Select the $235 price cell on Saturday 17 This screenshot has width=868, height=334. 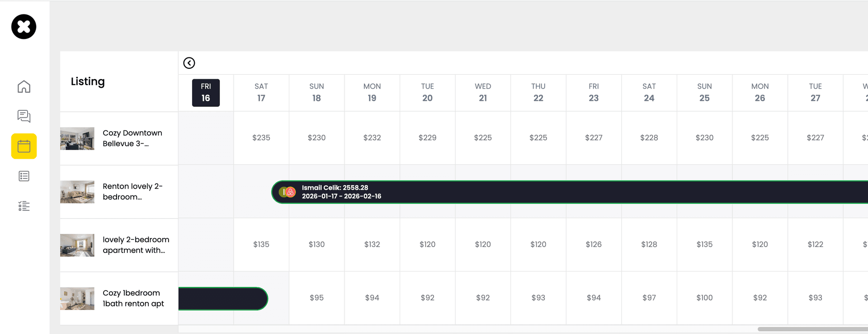pyautogui.click(x=261, y=138)
